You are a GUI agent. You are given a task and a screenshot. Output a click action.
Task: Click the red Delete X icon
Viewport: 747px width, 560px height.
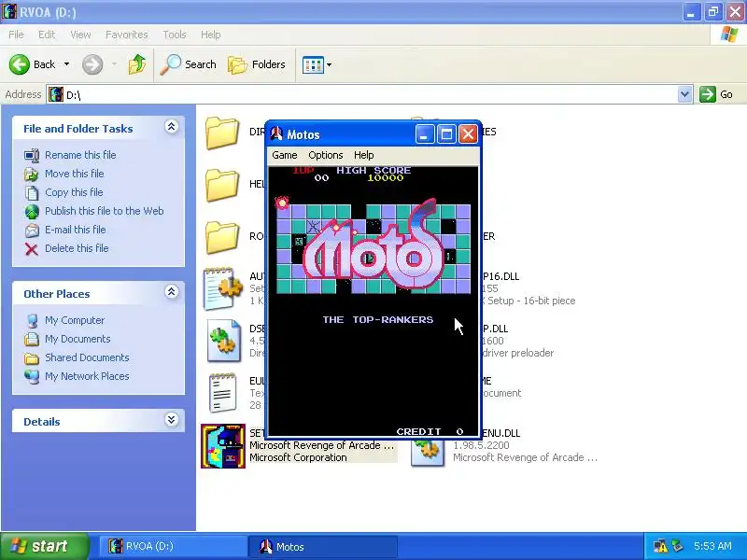click(32, 249)
